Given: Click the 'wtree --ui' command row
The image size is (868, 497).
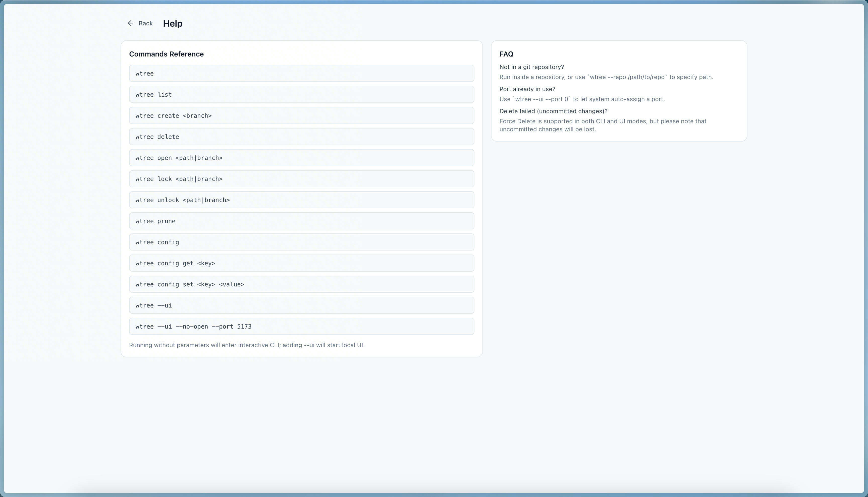Looking at the screenshot, I should tap(301, 305).
